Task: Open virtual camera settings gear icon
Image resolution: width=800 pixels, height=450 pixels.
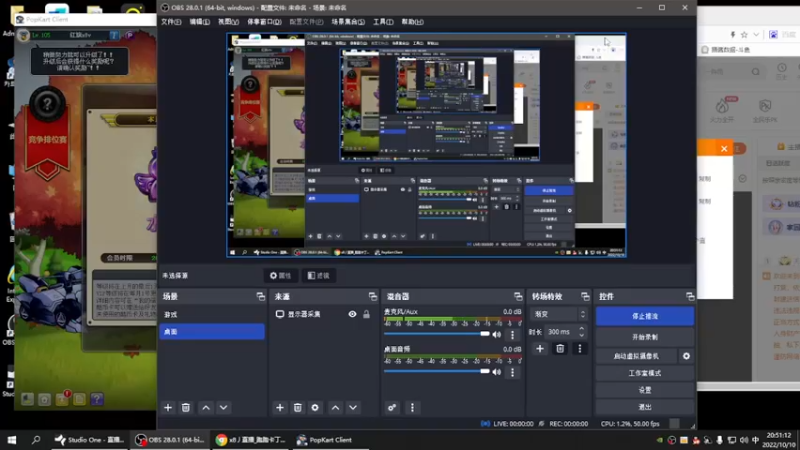Action: tap(686, 356)
